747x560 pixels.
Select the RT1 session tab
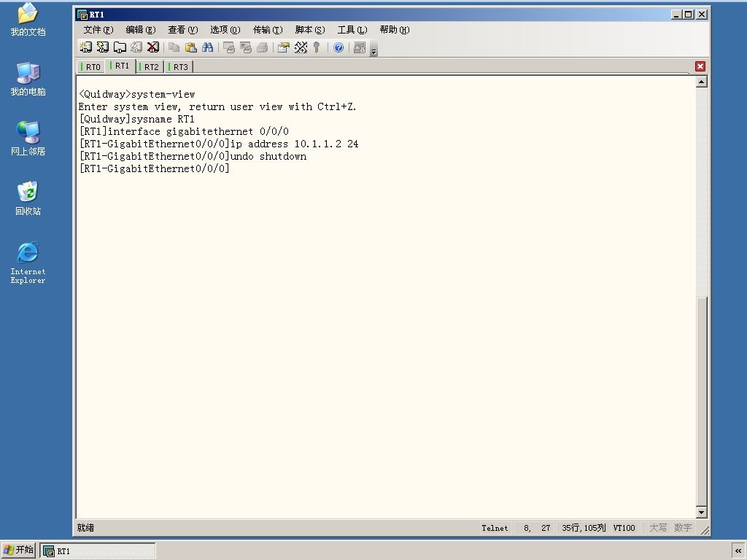tap(120, 66)
